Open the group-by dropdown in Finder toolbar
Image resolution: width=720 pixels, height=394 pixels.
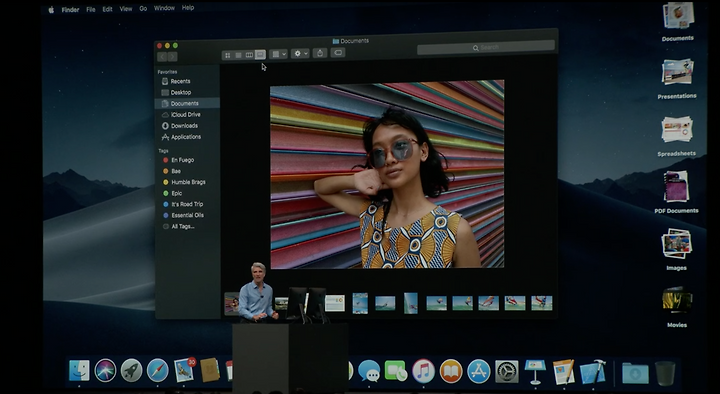(278, 54)
